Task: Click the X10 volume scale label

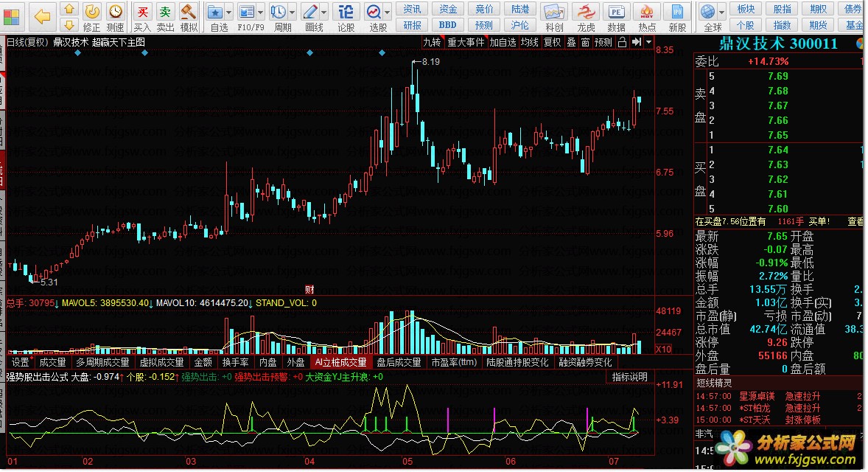Action: point(663,349)
